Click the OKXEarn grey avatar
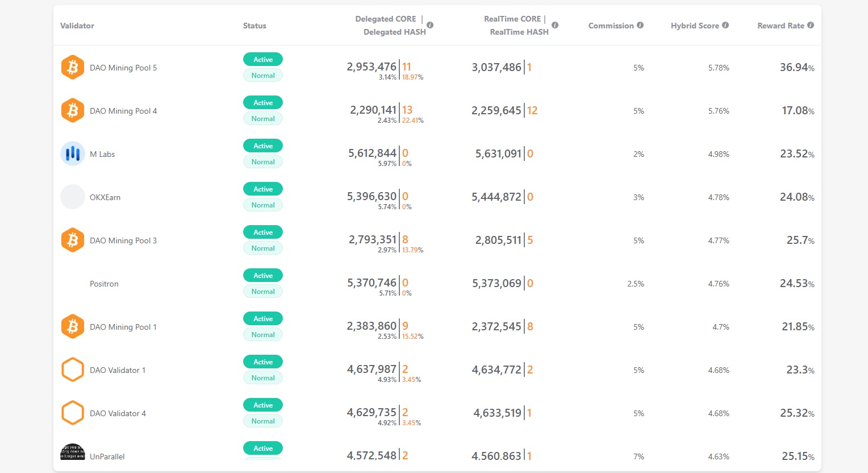This screenshot has width=868, height=473. (73, 197)
